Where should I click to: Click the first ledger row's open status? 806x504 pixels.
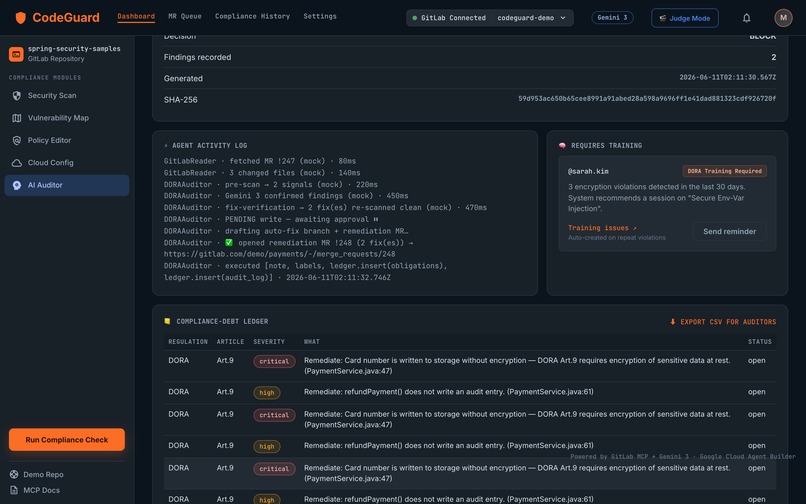coord(757,361)
